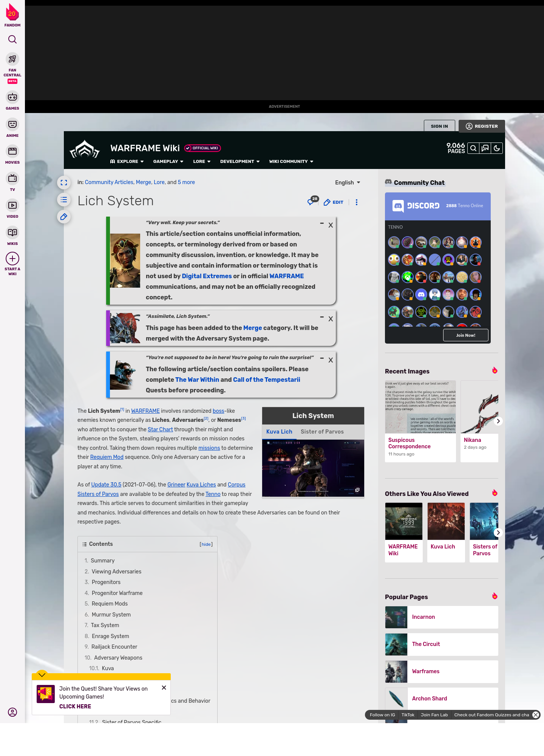Open the user profile icon in sidebar

pos(12,712)
